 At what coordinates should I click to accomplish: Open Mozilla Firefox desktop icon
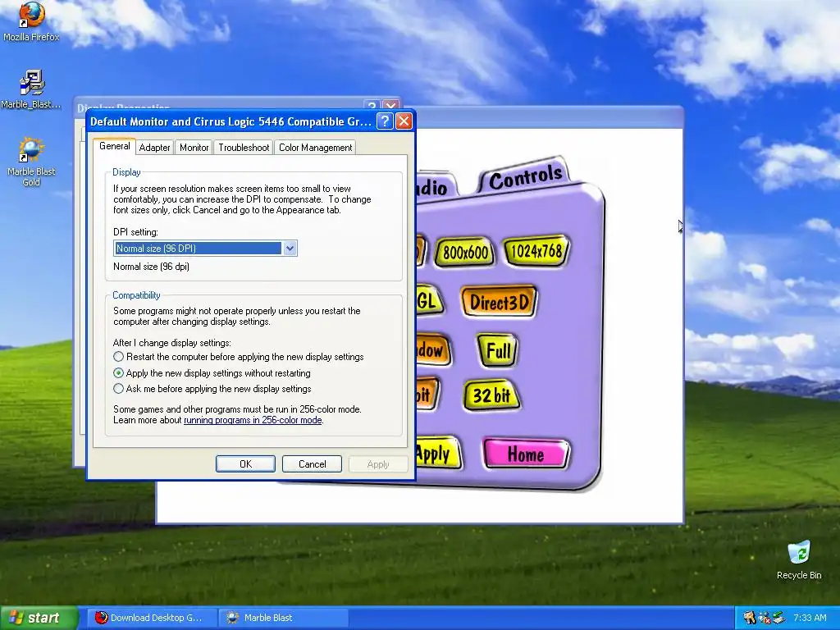click(31, 21)
